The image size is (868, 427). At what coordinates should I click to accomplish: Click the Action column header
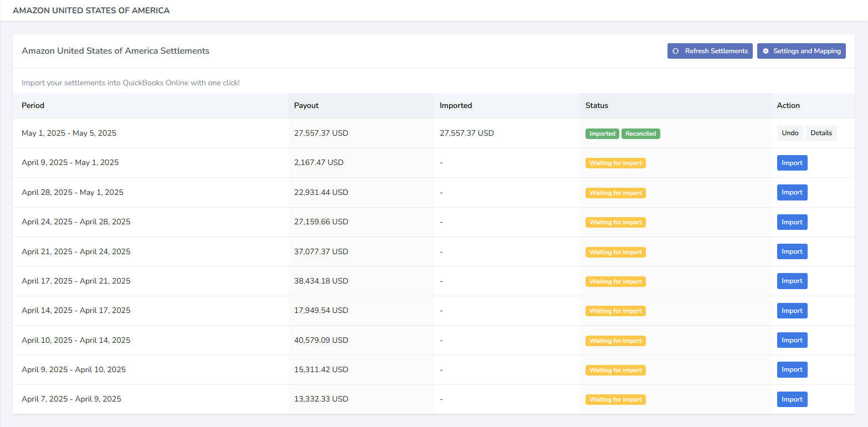[x=788, y=105]
